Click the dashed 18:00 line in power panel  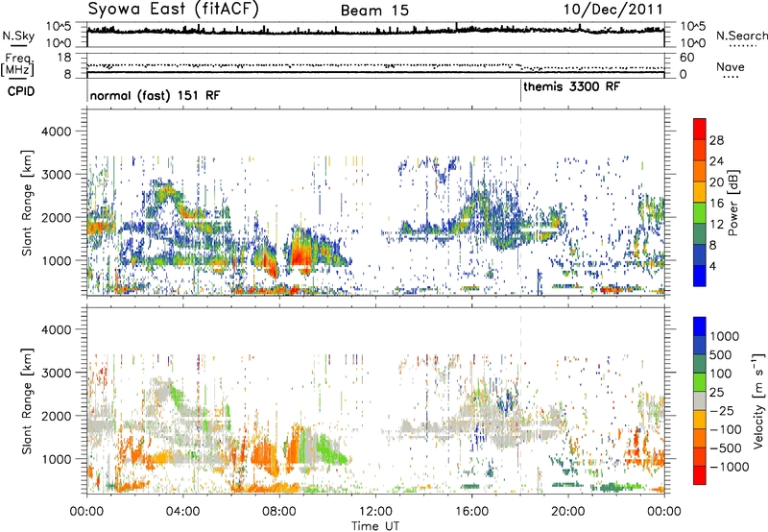coord(520,202)
